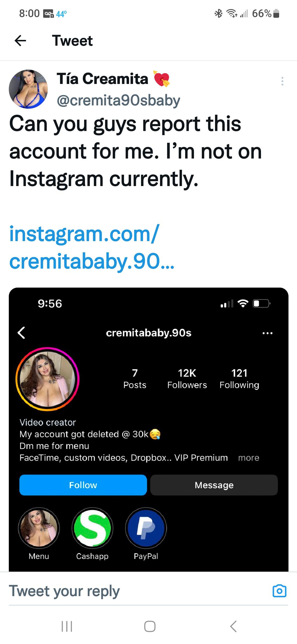Expand the Instagram bio with 'more'
The height and width of the screenshot is (644, 297).
click(248, 458)
